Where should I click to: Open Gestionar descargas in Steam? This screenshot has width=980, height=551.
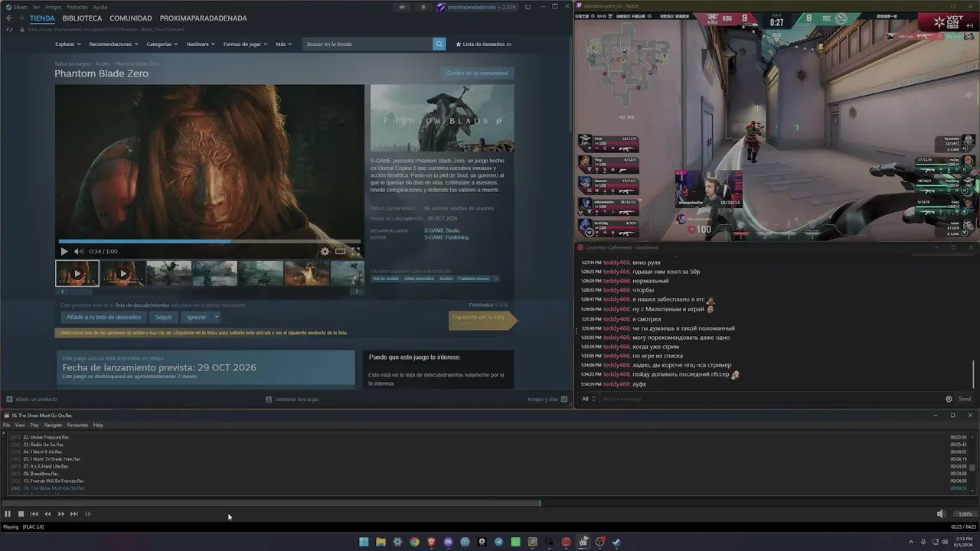click(x=292, y=399)
